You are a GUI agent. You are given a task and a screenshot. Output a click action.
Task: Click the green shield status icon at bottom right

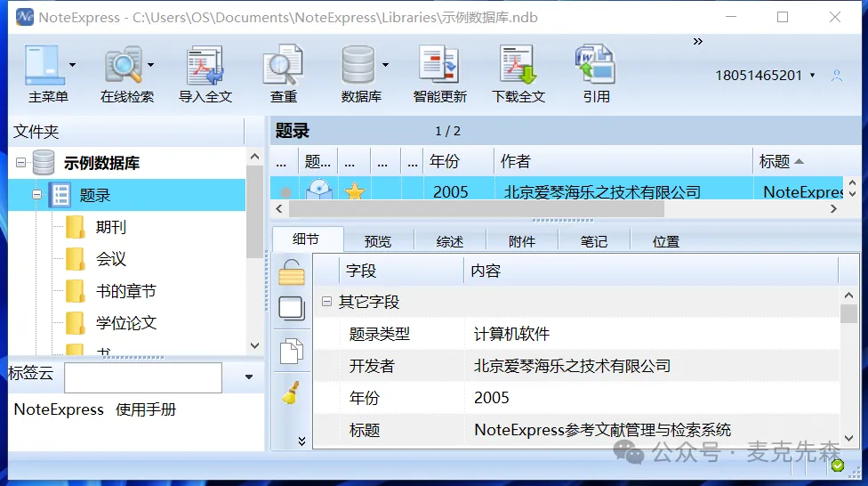(x=838, y=466)
